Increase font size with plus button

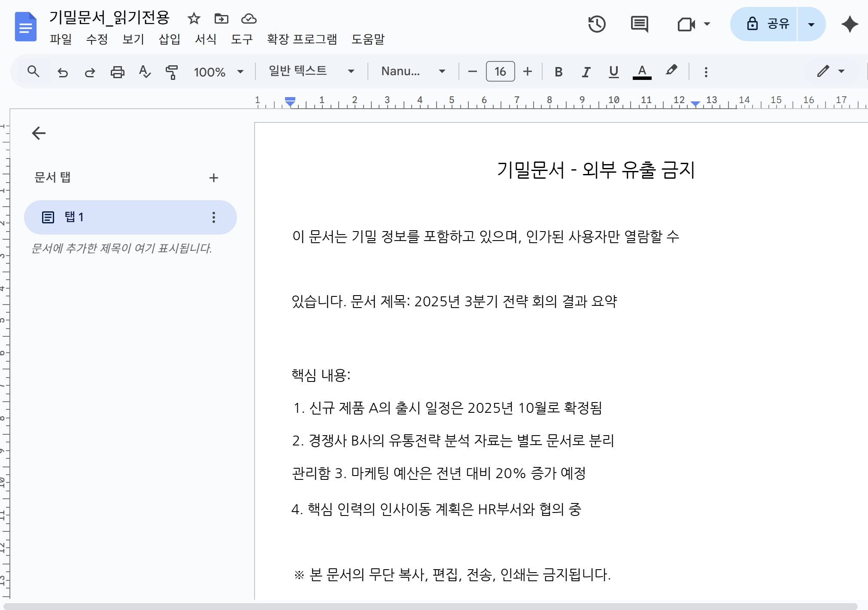click(528, 72)
